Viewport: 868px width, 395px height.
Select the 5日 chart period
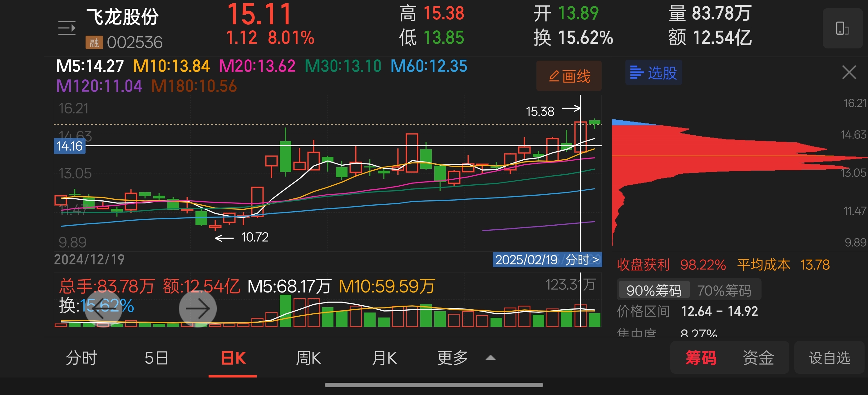coord(156,357)
